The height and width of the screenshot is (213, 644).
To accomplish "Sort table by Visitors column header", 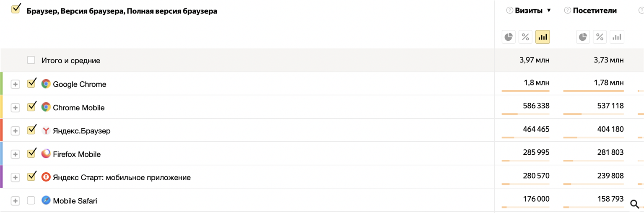I will tap(595, 10).
